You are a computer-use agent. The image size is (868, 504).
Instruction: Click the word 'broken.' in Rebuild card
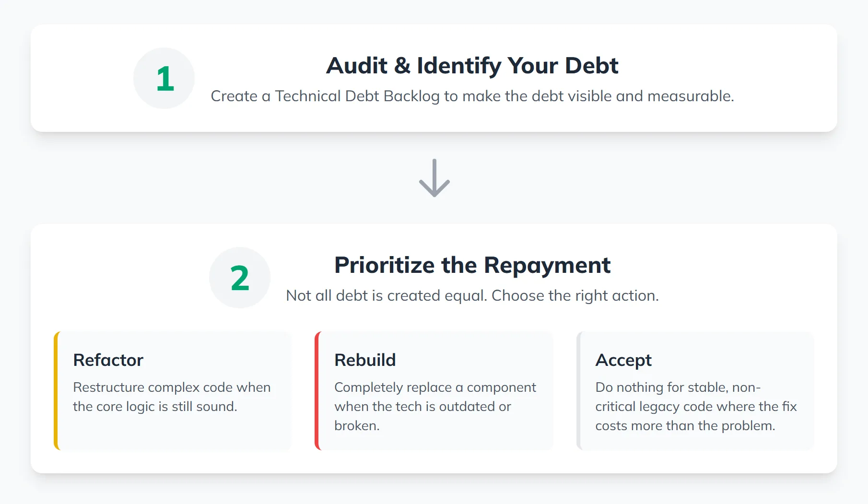pos(357,426)
